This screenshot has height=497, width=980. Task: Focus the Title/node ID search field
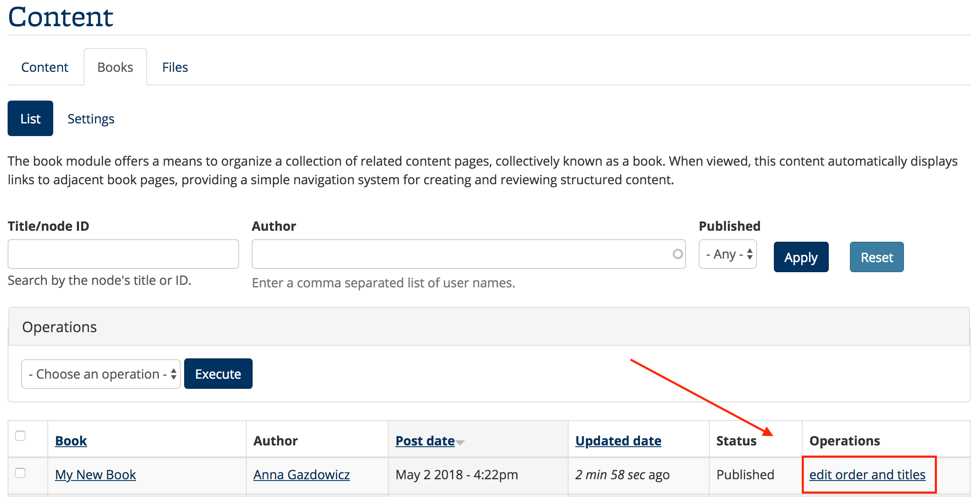(123, 254)
